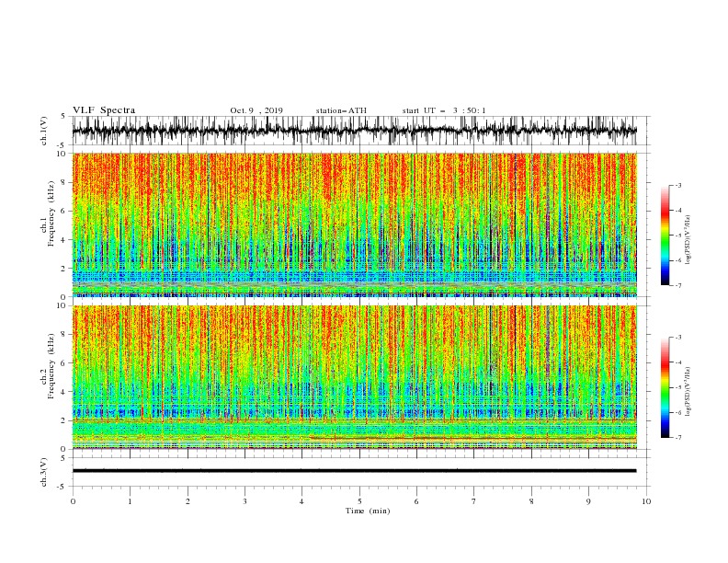Click inside the ch.2 spectrogram panel
This screenshot has width=728, height=563.
(355, 377)
